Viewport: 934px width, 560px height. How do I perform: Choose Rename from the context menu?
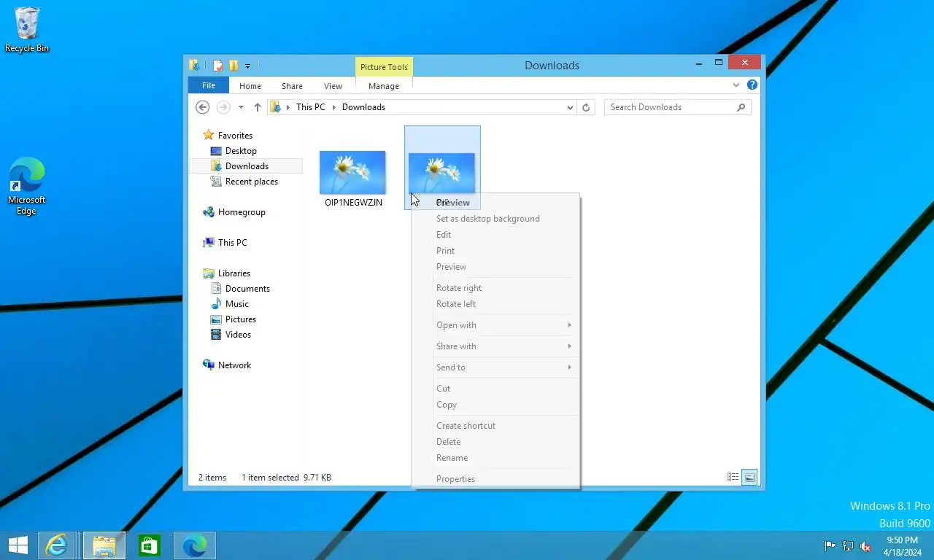[x=452, y=458]
